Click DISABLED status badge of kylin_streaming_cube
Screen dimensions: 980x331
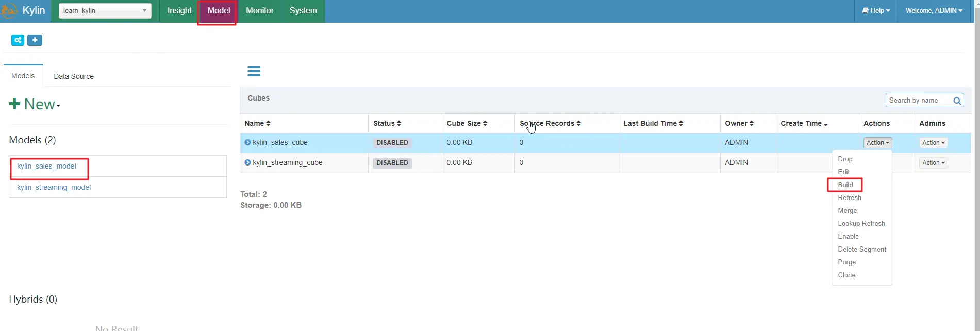(x=392, y=163)
